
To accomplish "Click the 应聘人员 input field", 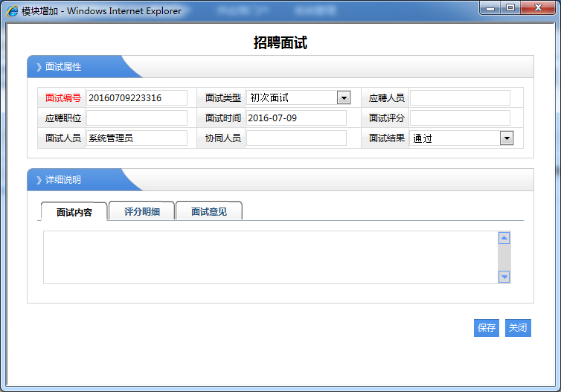I will pos(460,98).
